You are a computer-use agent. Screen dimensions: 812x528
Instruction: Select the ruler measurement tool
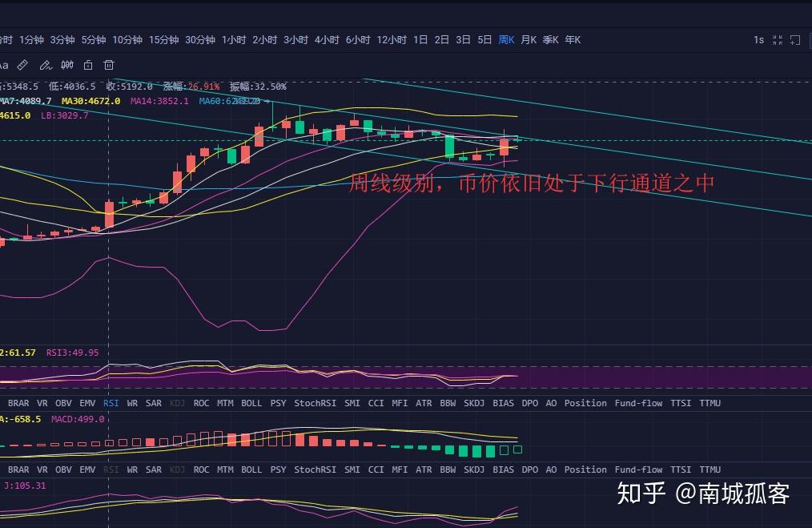[22, 65]
